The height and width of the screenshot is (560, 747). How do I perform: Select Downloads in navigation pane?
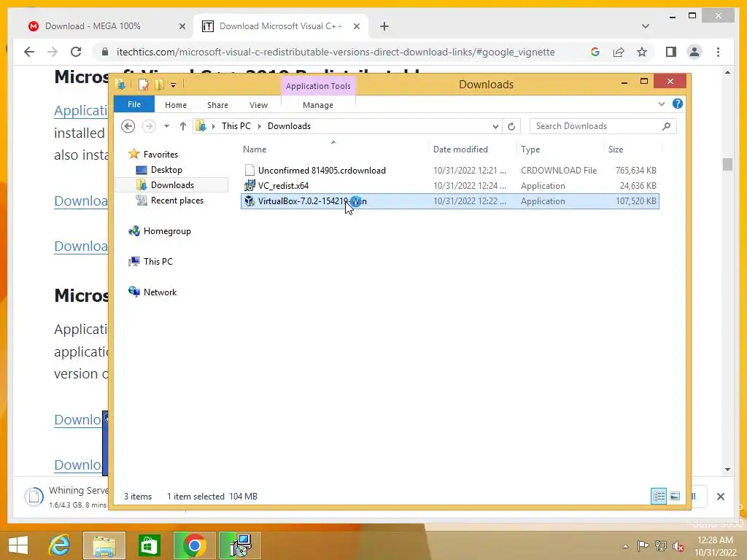(172, 184)
